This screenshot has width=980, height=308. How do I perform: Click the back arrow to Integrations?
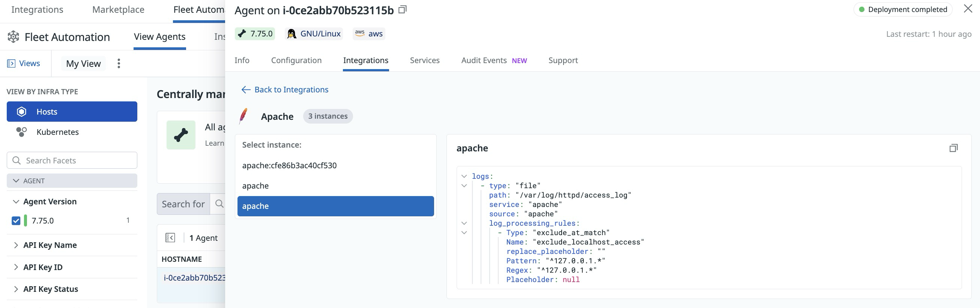click(246, 89)
